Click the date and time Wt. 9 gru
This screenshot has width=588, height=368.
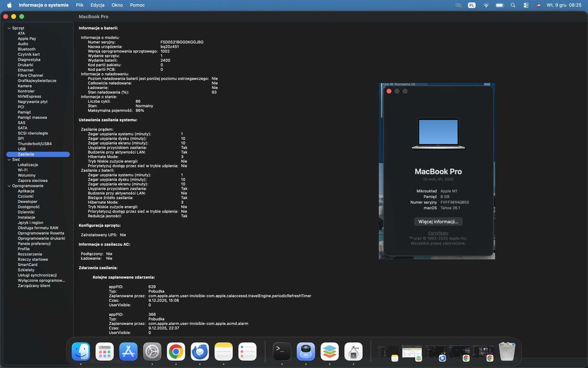click(x=564, y=5)
